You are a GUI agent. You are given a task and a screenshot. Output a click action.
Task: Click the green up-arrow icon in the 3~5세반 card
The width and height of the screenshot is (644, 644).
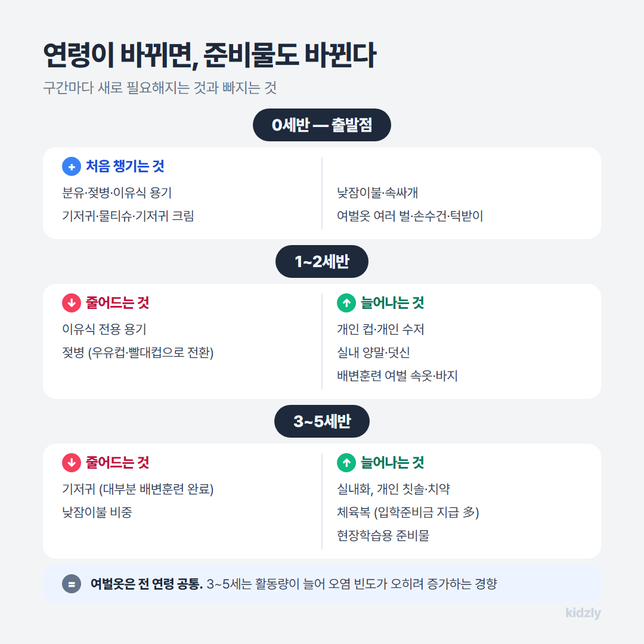point(346,463)
